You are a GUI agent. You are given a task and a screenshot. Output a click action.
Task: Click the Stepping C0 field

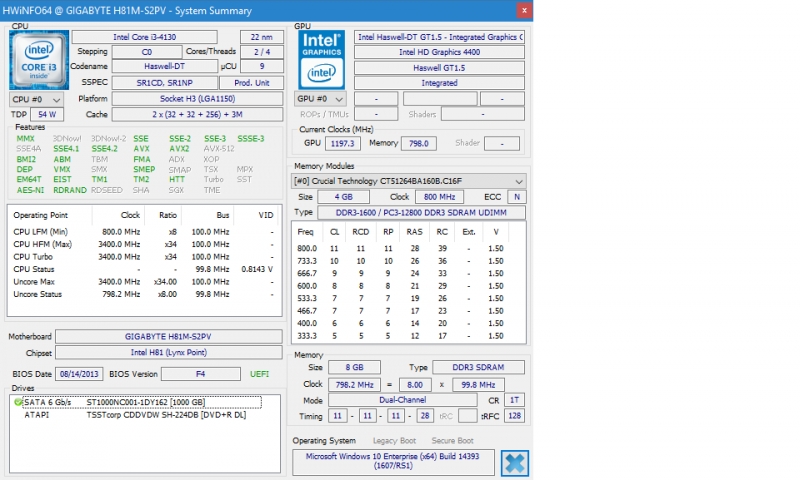[147, 52]
